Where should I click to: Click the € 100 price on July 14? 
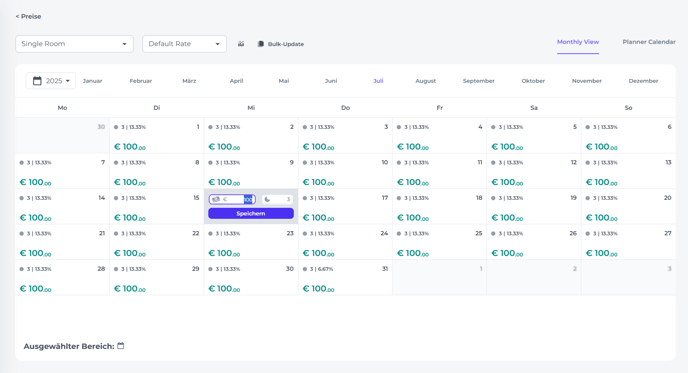[36, 218]
